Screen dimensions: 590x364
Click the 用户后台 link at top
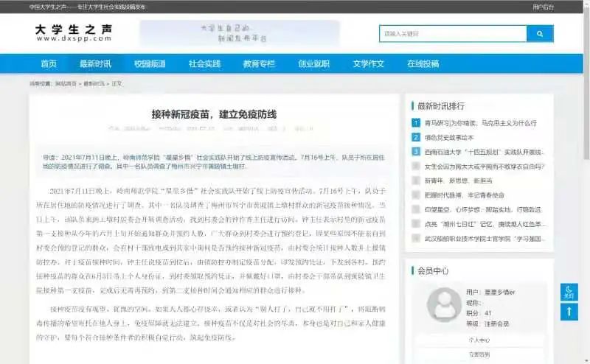click(x=543, y=7)
